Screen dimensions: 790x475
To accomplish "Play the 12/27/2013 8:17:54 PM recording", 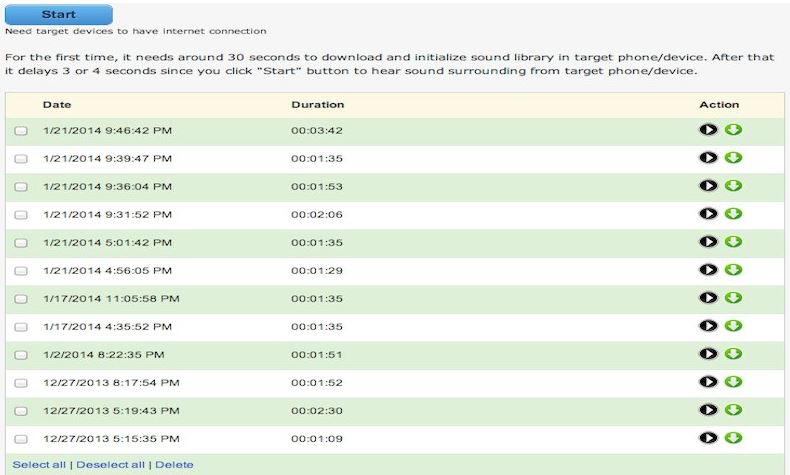I will 708,382.
